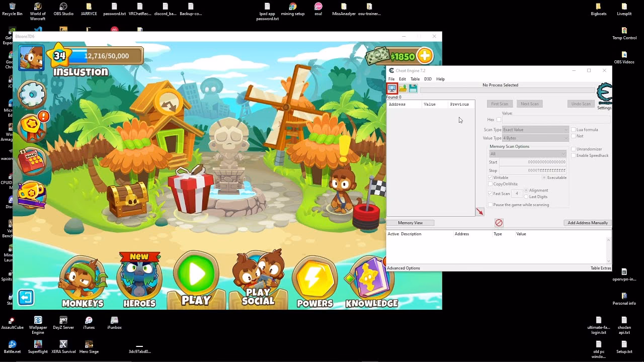Viewport: 644px width, 362px height.
Task: Open Advanced Options in Cheat Engine
Action: [x=404, y=268]
